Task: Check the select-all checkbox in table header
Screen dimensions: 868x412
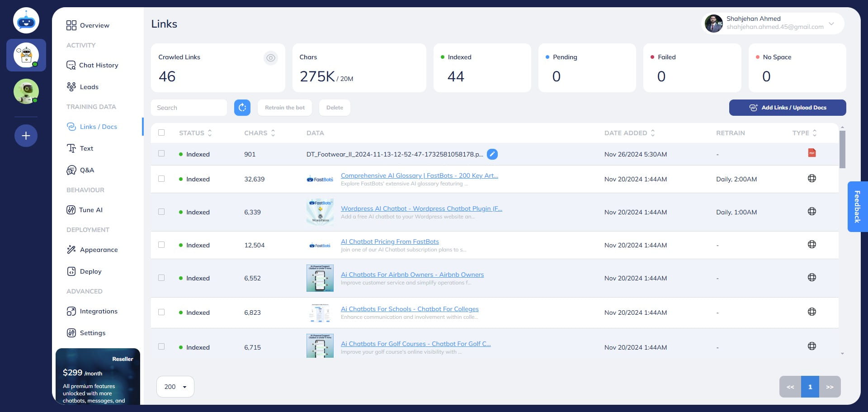Action: click(x=161, y=133)
